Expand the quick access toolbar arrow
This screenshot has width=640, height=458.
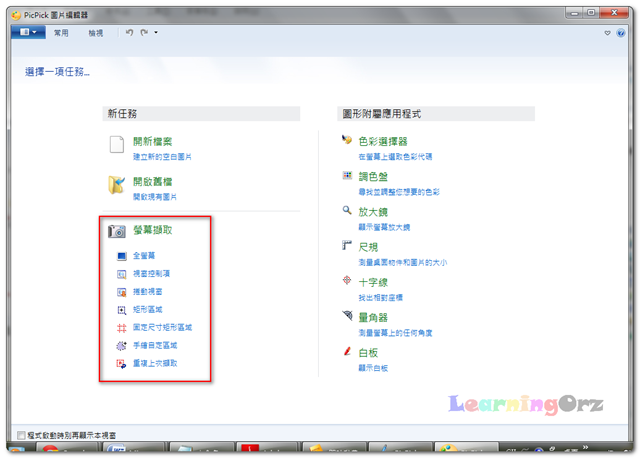156,32
